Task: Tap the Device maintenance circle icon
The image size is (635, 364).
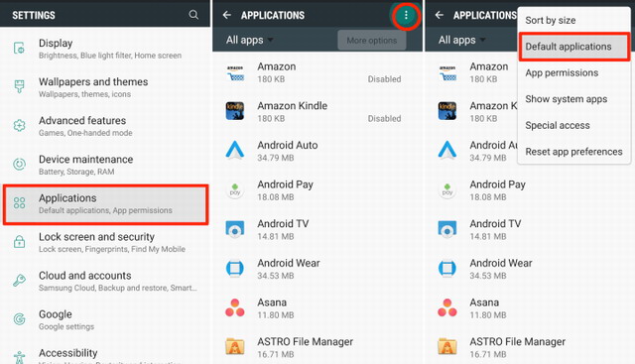Action: click(19, 164)
